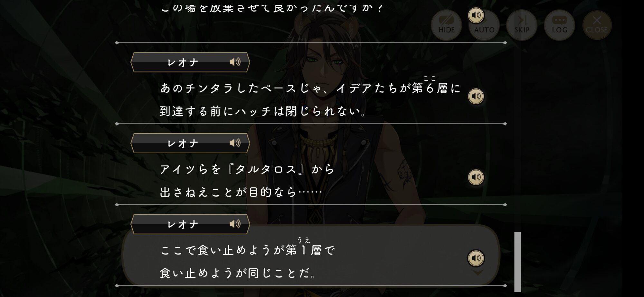The image size is (644, 297).
Task: Hide the dialogue UI with HIDE
Action: [x=446, y=25]
